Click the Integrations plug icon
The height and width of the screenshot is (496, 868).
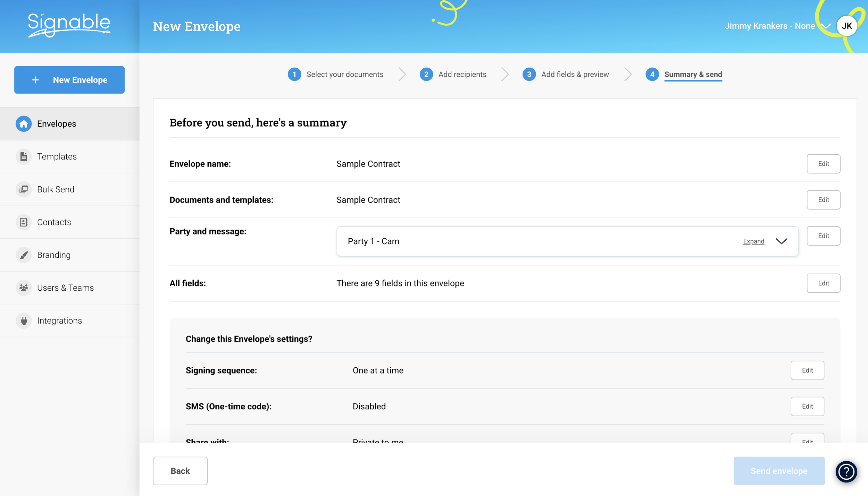[24, 320]
